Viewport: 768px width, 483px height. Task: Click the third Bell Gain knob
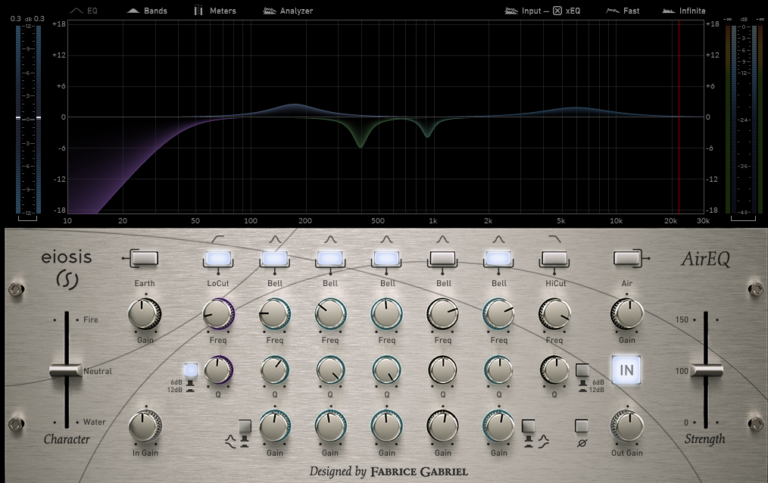click(x=386, y=426)
